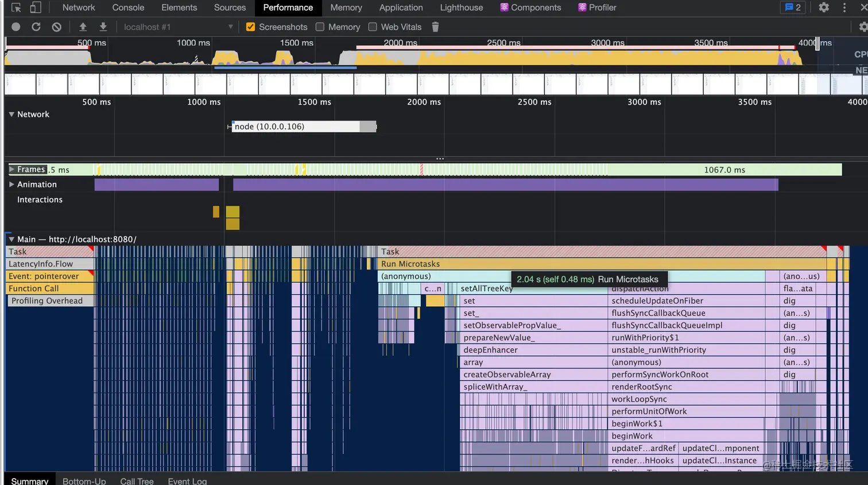Screen dimensions: 868x485
Task: Select the flushSyncCallbackQueue flame entry
Action: pos(686,313)
